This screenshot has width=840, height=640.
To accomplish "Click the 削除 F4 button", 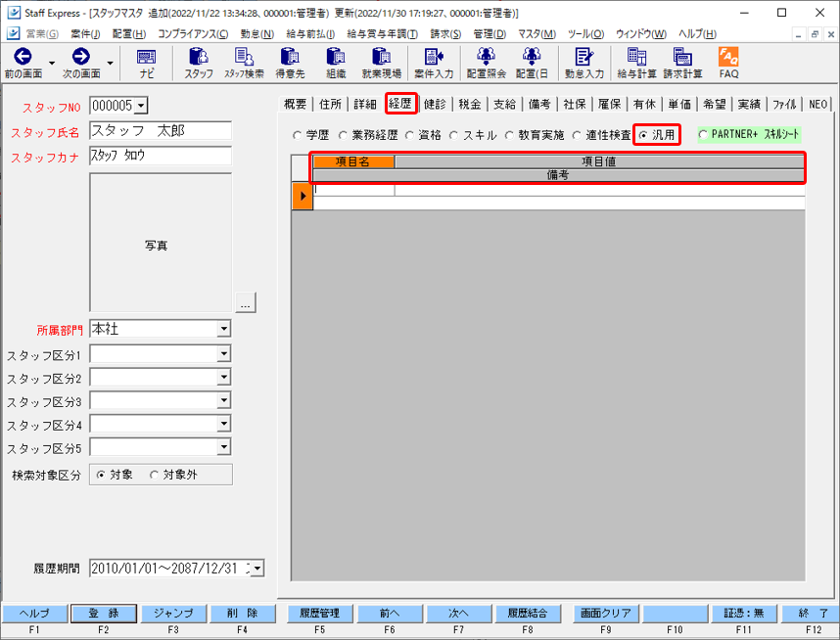I will coord(243,614).
